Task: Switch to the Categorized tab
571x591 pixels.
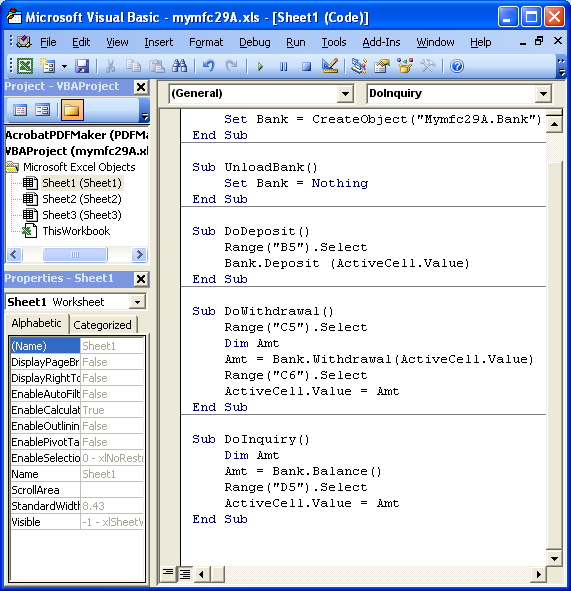Action: click(x=102, y=325)
